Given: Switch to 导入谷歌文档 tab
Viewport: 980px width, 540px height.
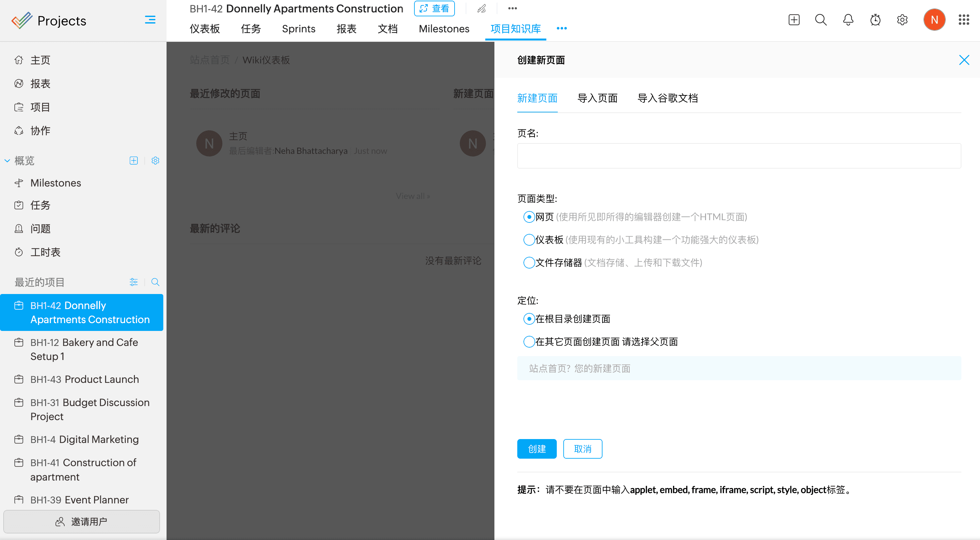Looking at the screenshot, I should pos(667,98).
